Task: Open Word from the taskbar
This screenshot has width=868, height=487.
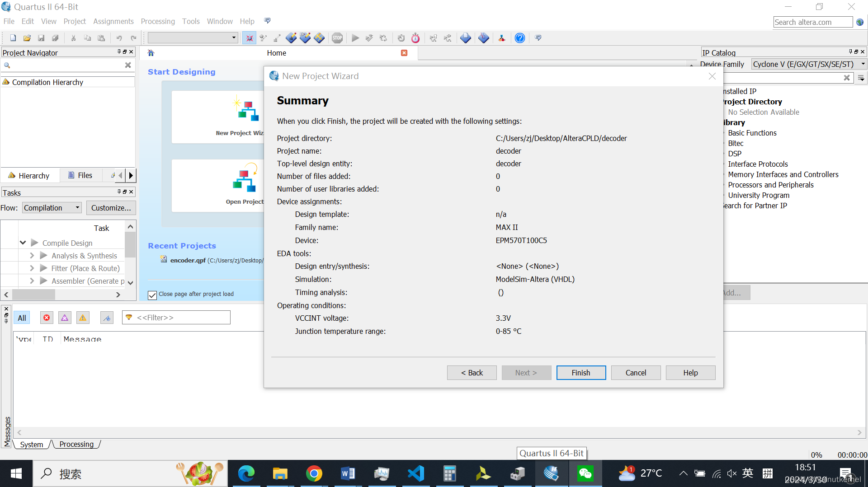Action: tap(348, 473)
